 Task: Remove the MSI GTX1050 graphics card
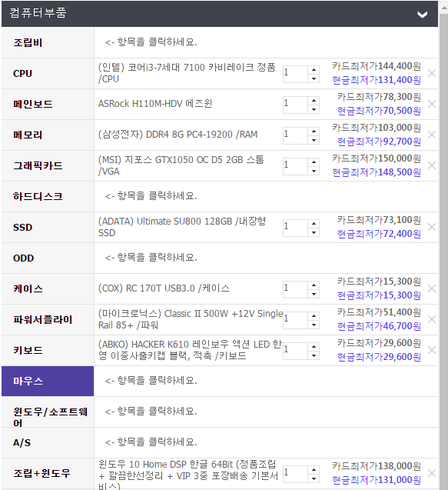pos(432,165)
